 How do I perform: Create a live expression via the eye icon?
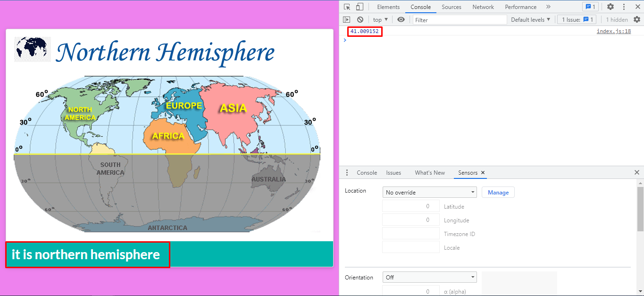pyautogui.click(x=401, y=19)
